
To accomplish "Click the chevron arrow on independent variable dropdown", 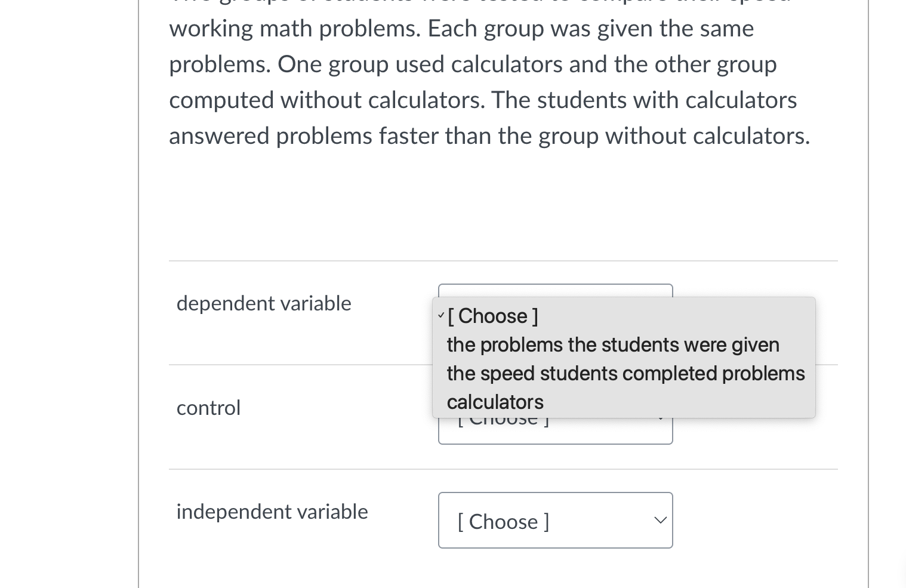I will pyautogui.click(x=660, y=521).
